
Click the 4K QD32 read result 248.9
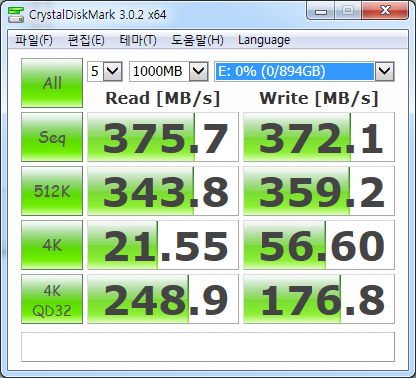(163, 299)
